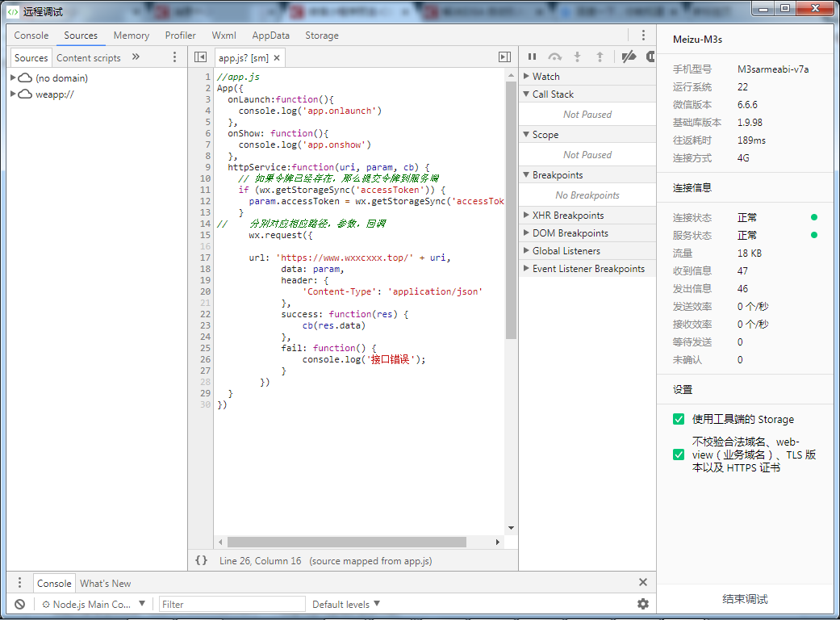This screenshot has height=620, width=840.
Task: Click line number 15 in gutter
Action: 205,235
